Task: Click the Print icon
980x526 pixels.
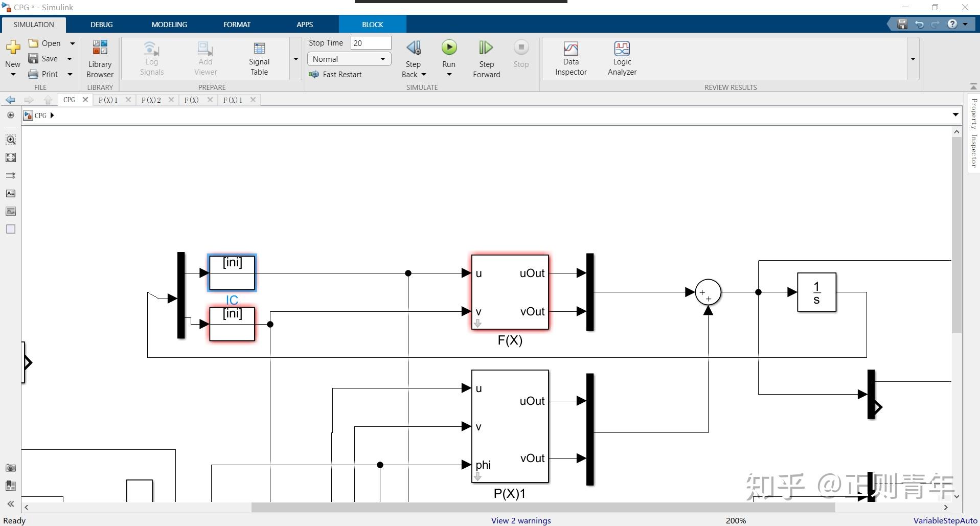Action: pos(34,74)
